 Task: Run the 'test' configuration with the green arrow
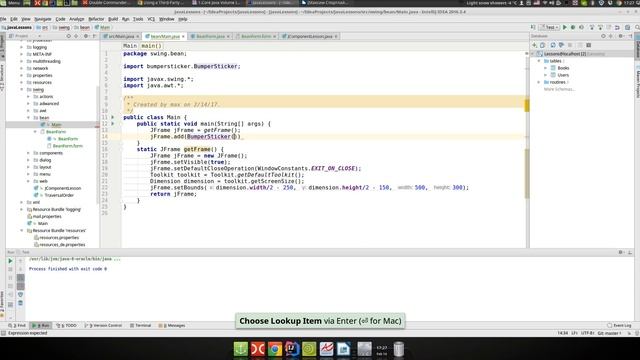pos(565,27)
